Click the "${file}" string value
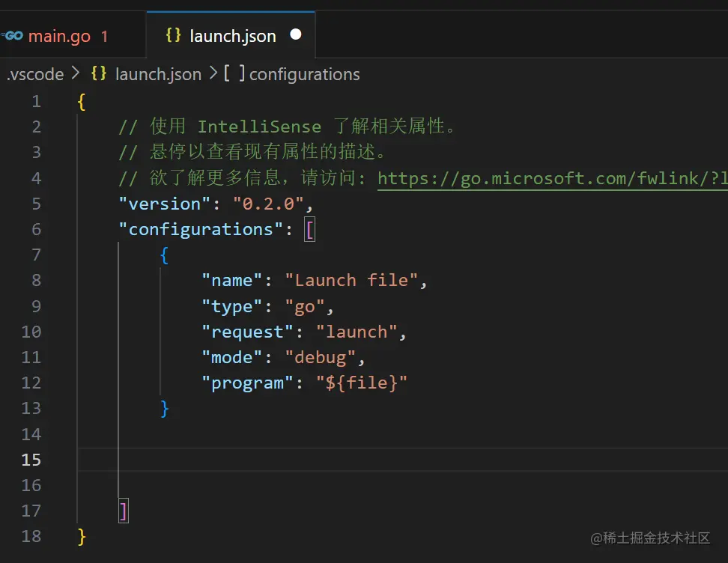Screen dimensions: 728x563 pos(361,383)
